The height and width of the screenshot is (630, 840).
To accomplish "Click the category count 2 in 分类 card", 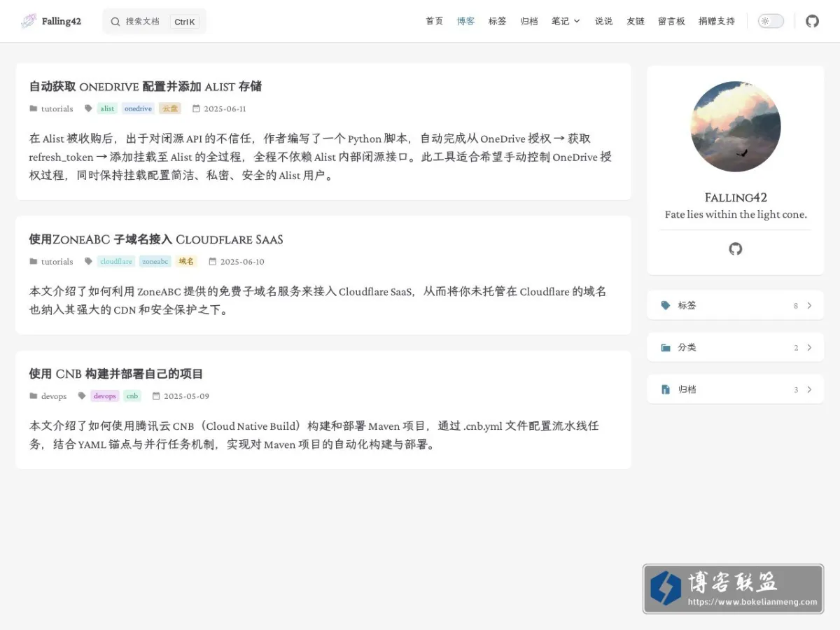I will (796, 348).
